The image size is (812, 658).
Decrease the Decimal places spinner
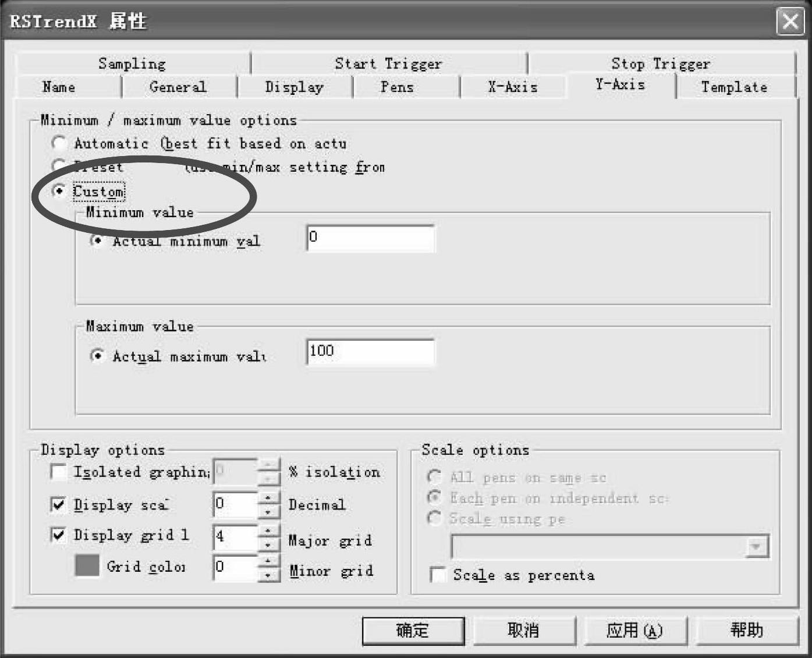click(268, 511)
